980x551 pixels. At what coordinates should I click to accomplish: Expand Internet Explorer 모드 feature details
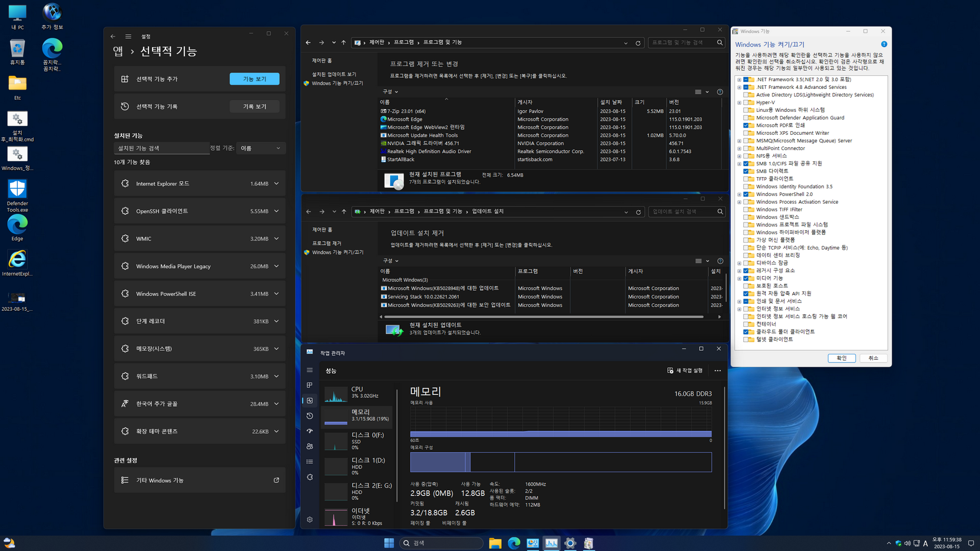[x=276, y=184]
